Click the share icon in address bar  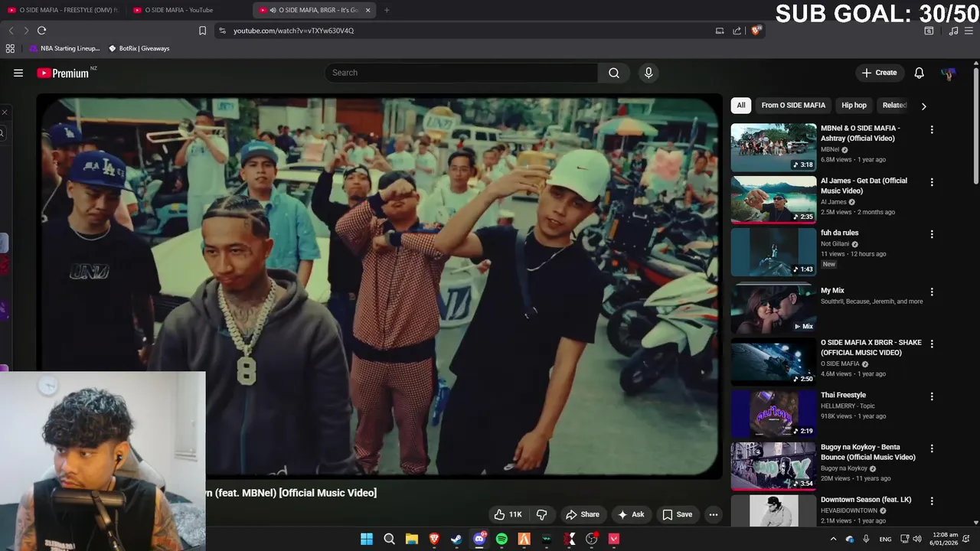(x=737, y=31)
